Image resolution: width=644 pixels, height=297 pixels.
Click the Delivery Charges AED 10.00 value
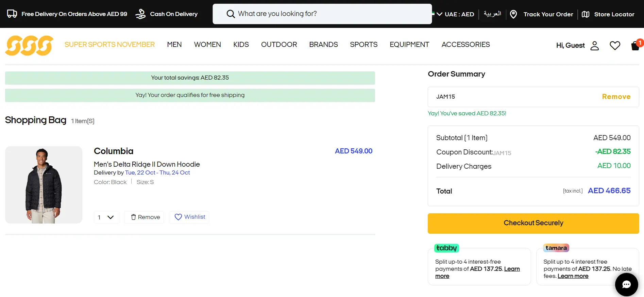click(614, 166)
